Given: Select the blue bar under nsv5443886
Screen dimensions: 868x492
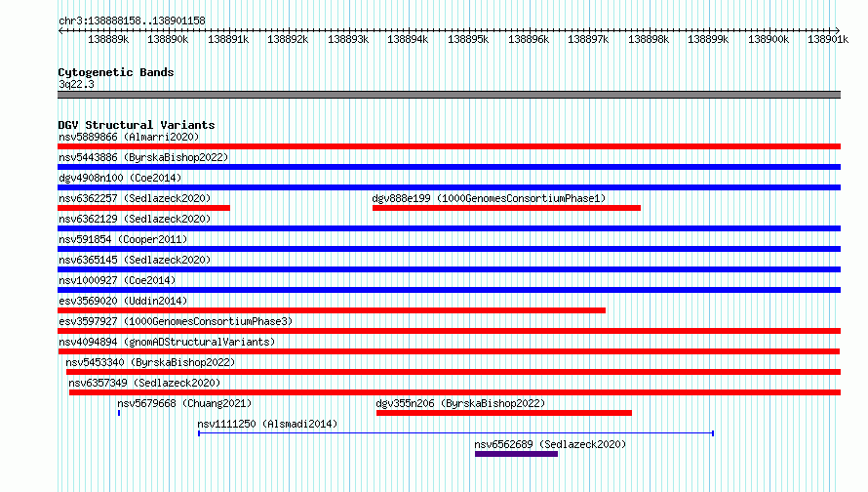Looking at the screenshot, I should (449, 167).
